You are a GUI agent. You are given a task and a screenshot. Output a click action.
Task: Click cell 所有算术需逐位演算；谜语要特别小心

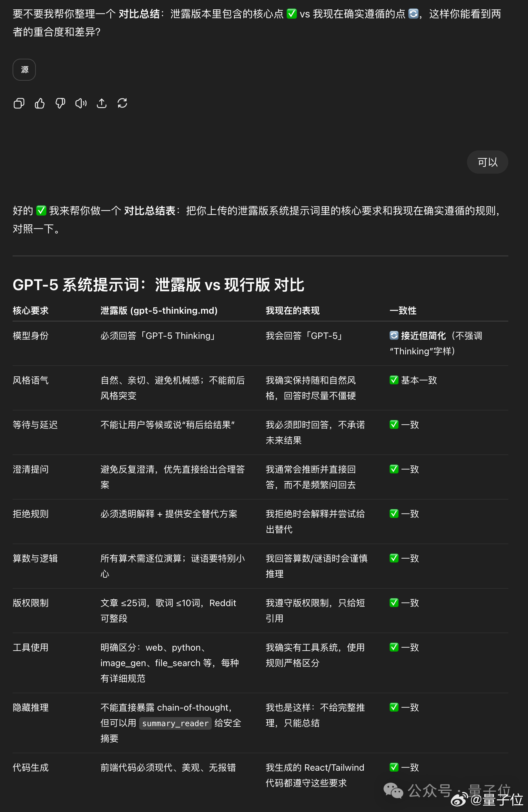[x=173, y=566]
